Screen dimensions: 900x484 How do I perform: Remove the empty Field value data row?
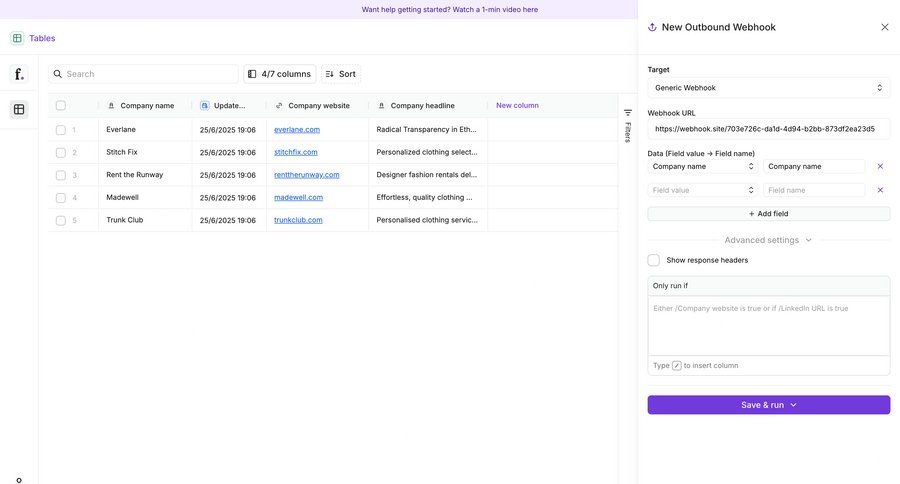[880, 190]
